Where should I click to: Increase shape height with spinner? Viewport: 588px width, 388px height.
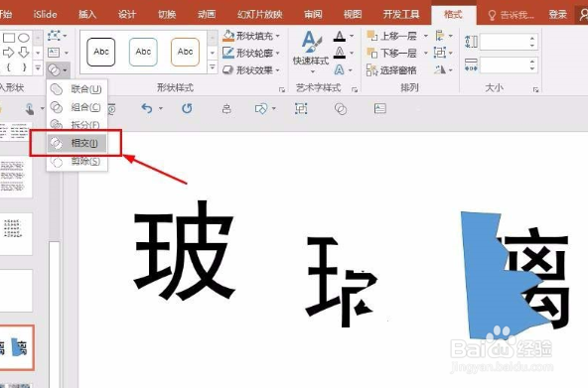(x=532, y=38)
